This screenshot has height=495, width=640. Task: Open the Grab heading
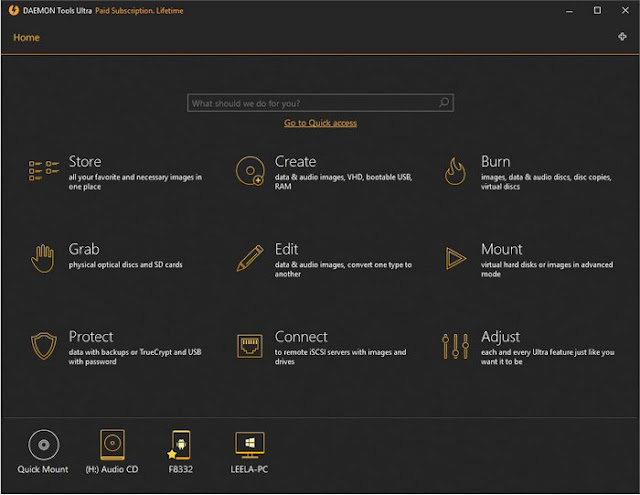(84, 249)
